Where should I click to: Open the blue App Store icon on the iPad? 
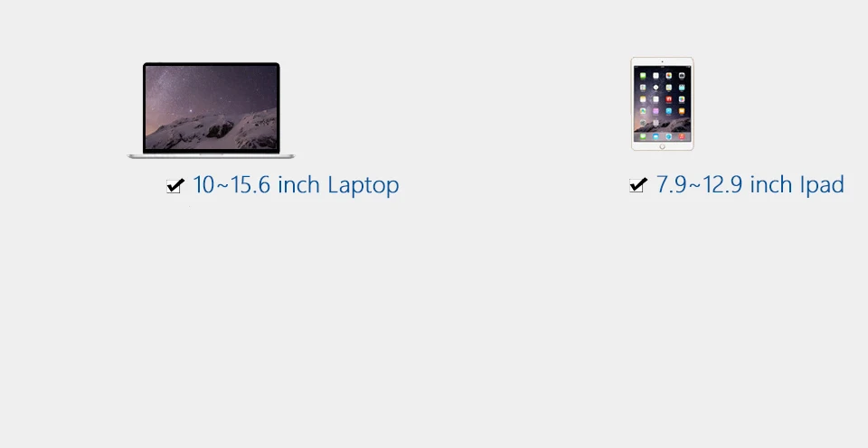point(669,110)
